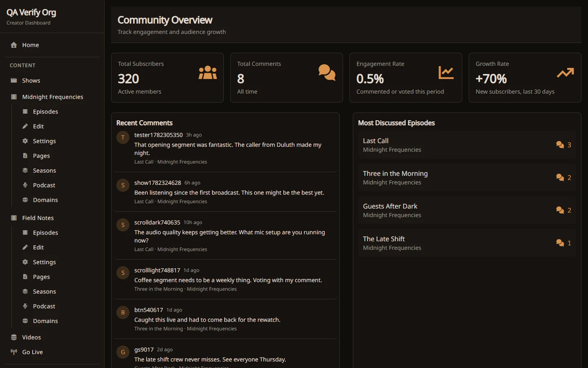Open Three in the Morning episode row
588x368 pixels.
(467, 177)
